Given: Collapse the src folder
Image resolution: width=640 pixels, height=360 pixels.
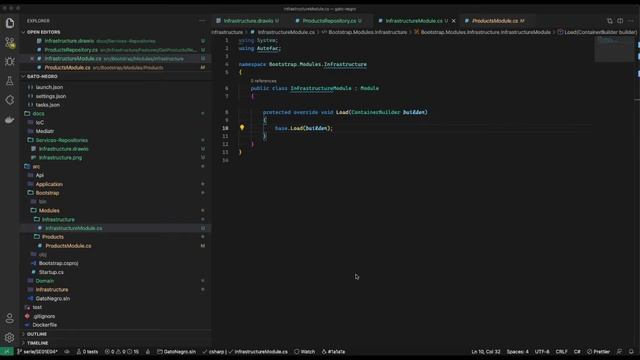Looking at the screenshot, I should tap(36, 166).
